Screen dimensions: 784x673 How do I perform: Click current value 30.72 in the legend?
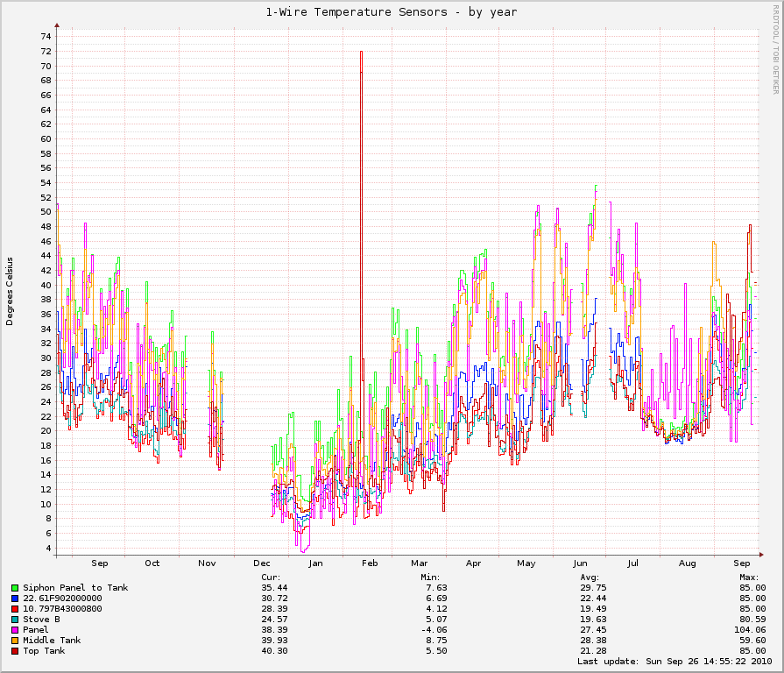274,599
